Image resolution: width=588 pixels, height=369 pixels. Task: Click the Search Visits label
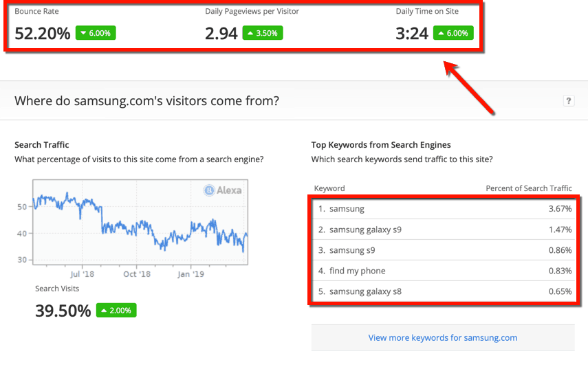click(x=57, y=289)
